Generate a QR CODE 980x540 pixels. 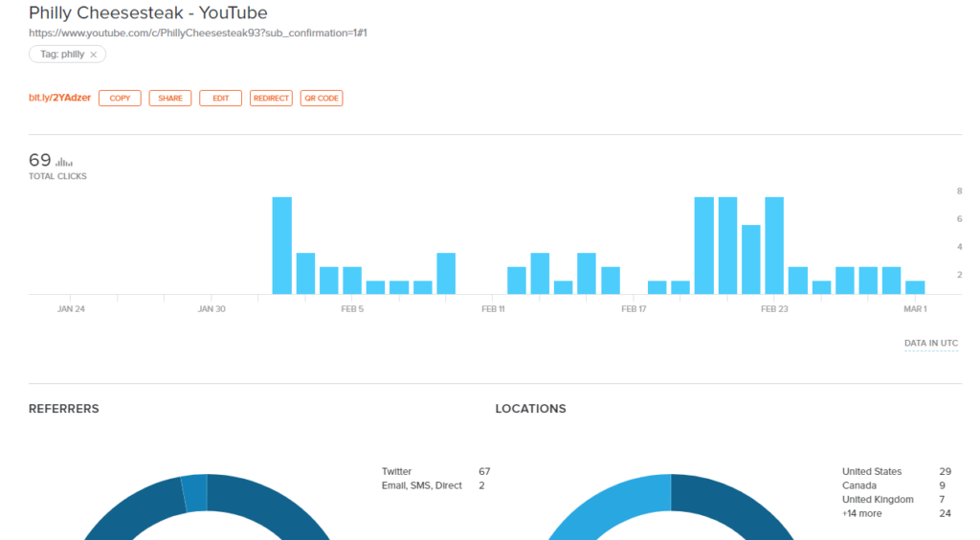(322, 98)
